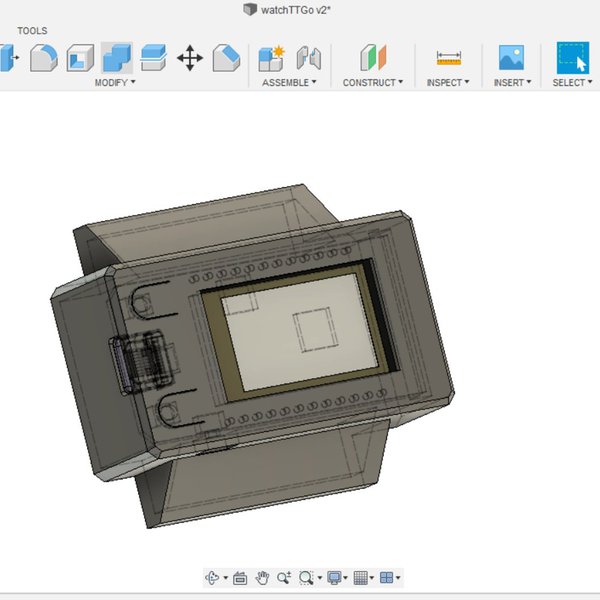Activate the Measure ruler tool
Screen dimensions: 600x600
click(x=449, y=58)
